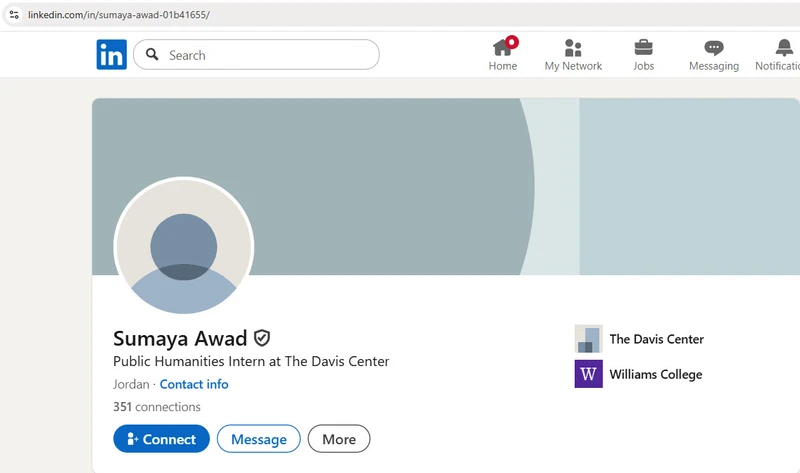Open the Notifications bell icon
Screen dimensions: 800x473
[x=784, y=47]
